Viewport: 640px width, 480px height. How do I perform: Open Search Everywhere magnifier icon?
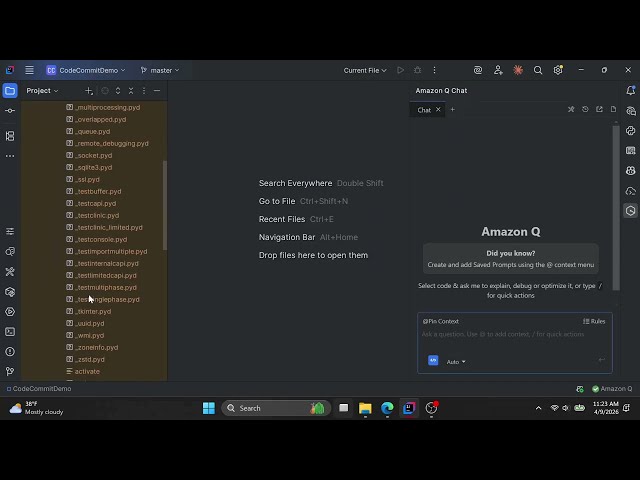538,70
